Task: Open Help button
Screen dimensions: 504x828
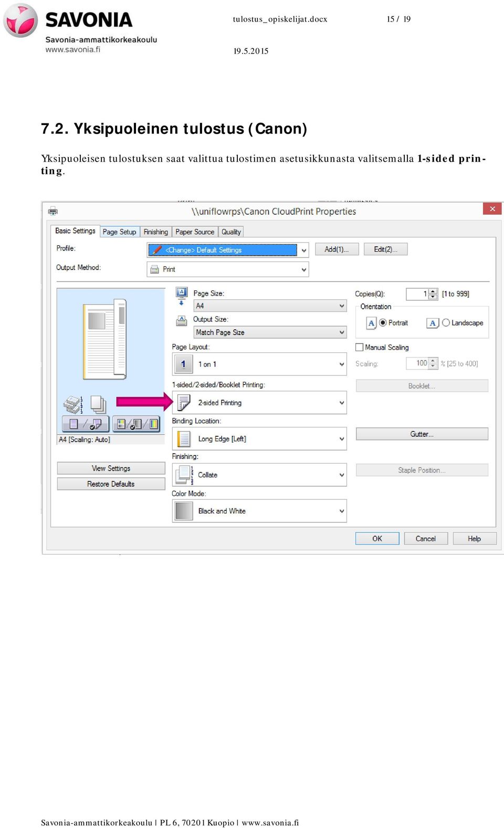Action: (x=475, y=539)
